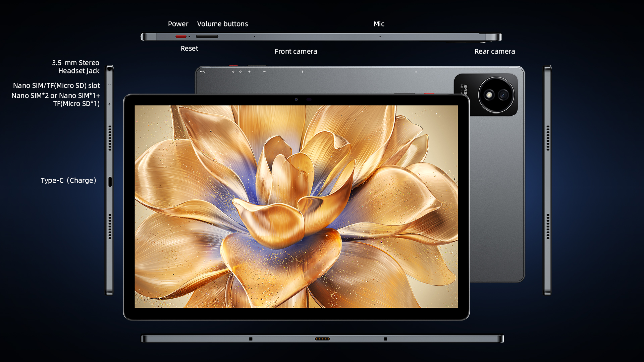
Task: Click the "Type-C (Charge)" label
Action: pos(68,180)
